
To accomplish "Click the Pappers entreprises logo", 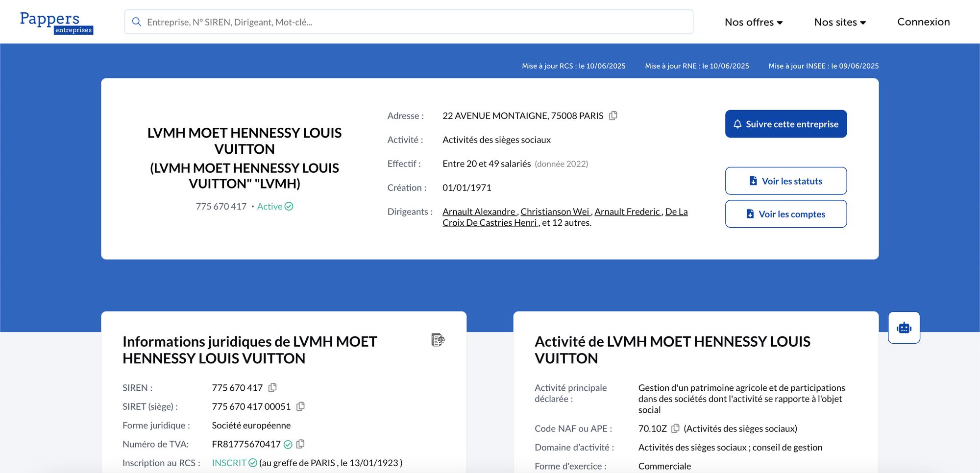I will pos(56,22).
